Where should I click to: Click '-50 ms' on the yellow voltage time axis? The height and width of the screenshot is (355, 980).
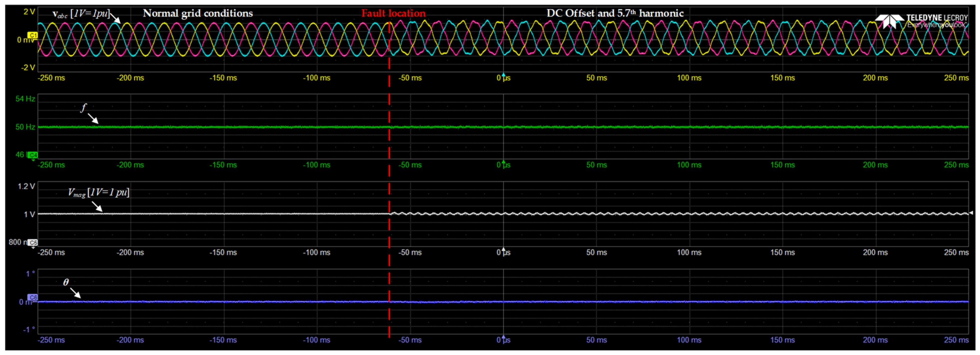(410, 78)
